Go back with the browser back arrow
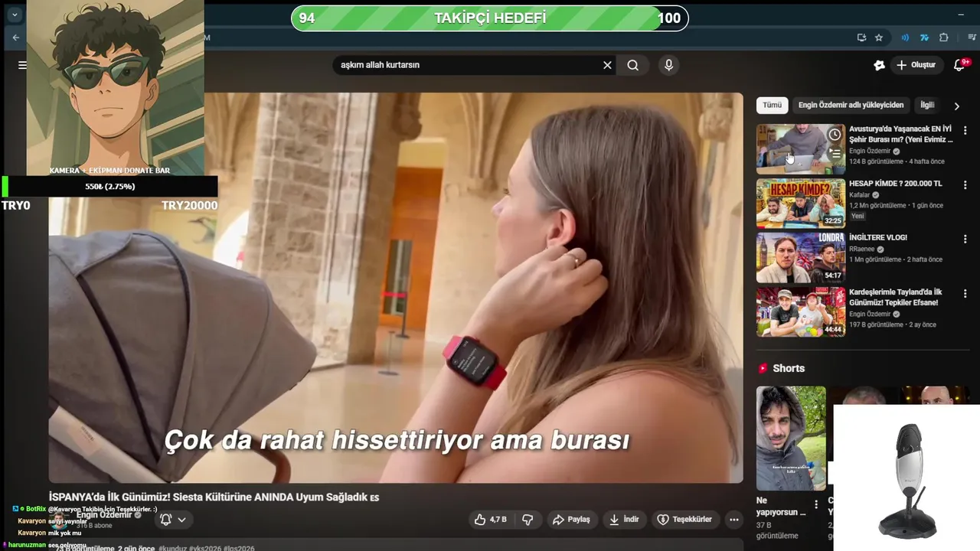Screen dimensions: 980x551 click(16, 37)
